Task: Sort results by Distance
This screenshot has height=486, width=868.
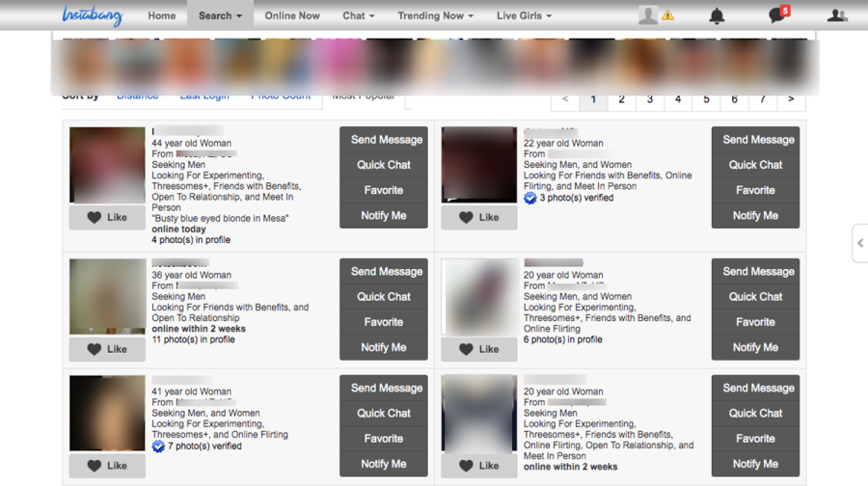Action: click(x=137, y=96)
